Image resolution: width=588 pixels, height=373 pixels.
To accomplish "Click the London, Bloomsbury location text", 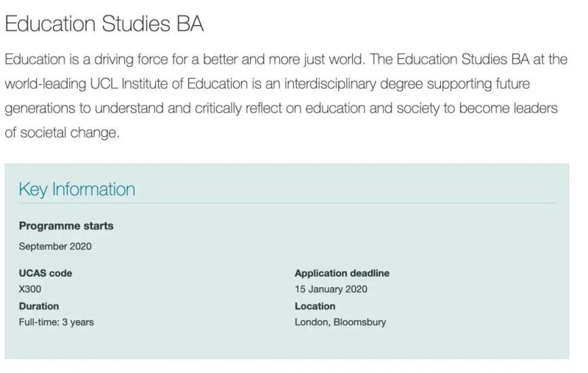I will 340,322.
